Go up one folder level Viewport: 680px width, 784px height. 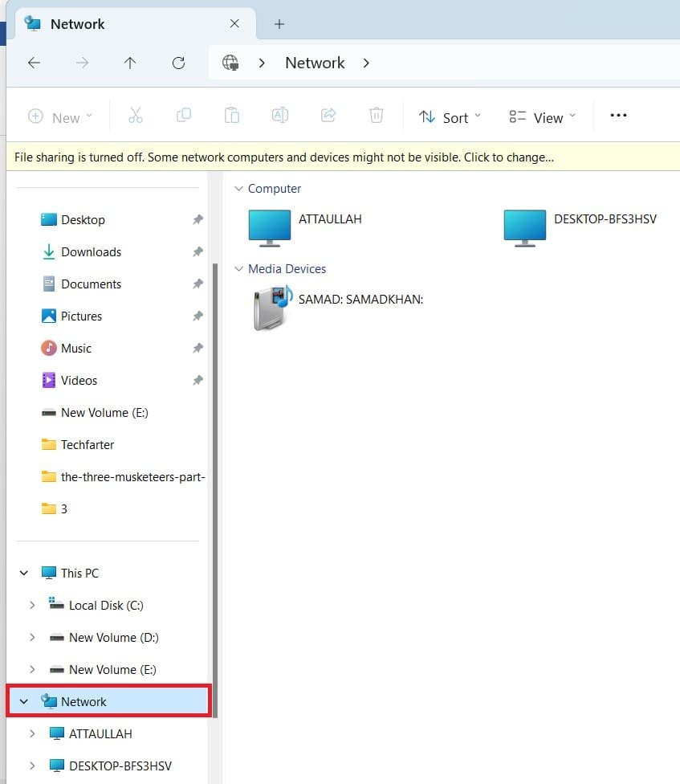click(130, 63)
